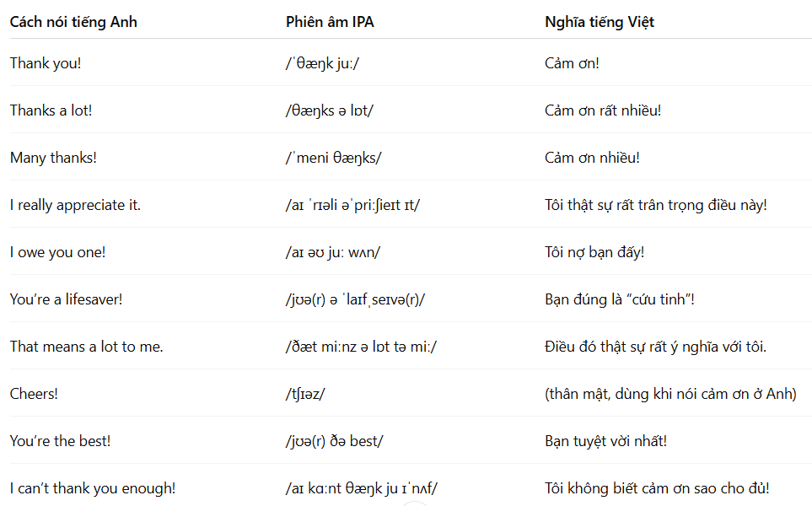812x506 pixels.
Task: Click the 'Cheers!' phrase cell
Action: point(34,394)
